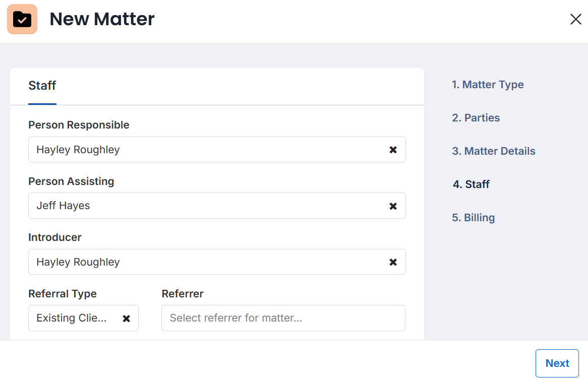Remove the Introducer selection

[x=393, y=262]
